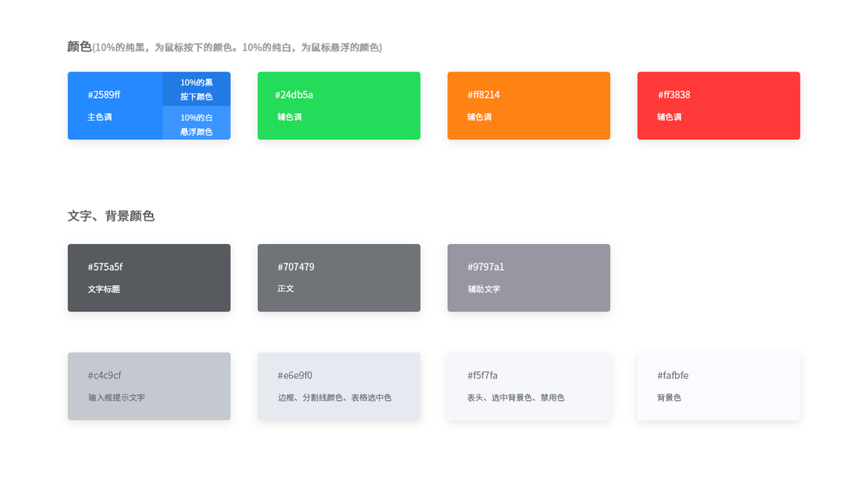
Task: Click the hex text #ff8214
Action: click(483, 94)
